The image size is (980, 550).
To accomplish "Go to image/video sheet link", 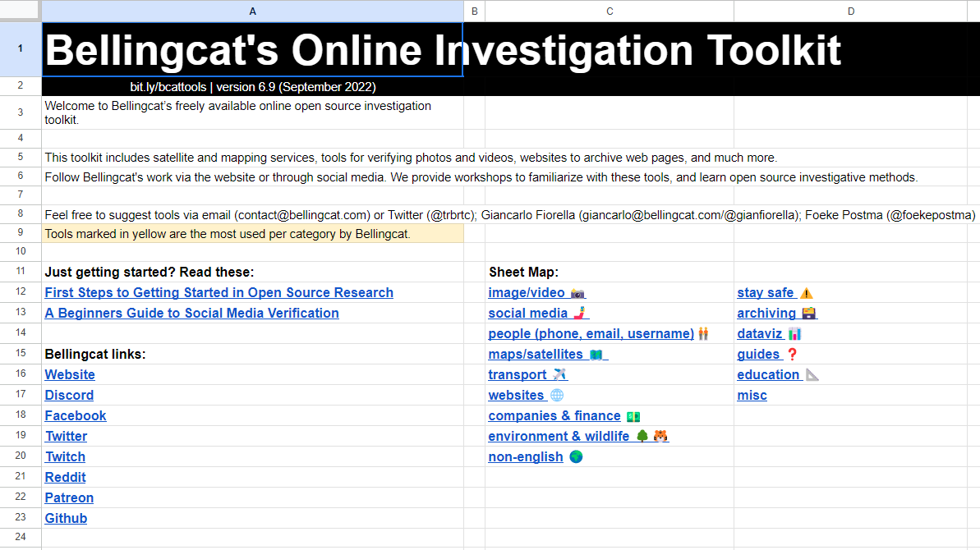I will coord(527,293).
